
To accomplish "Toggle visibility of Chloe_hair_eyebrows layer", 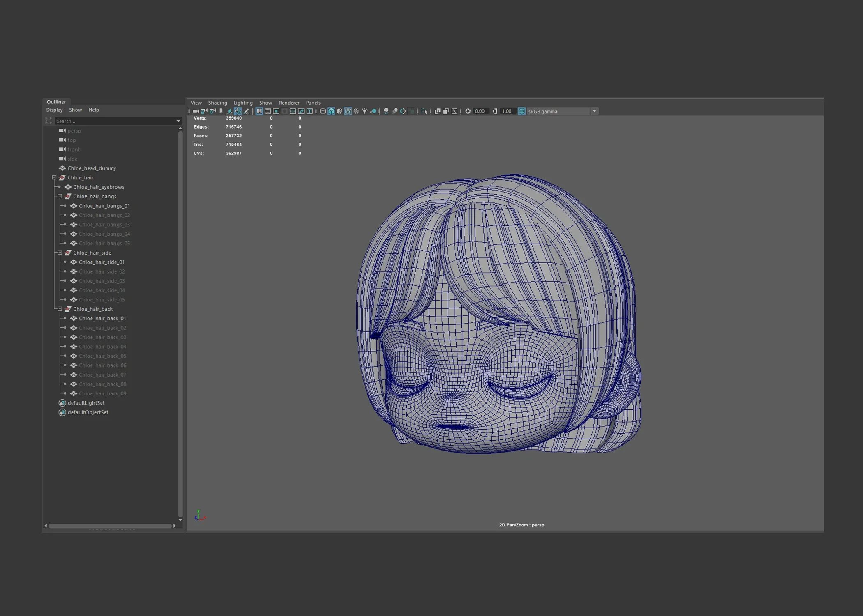I will pos(59,187).
